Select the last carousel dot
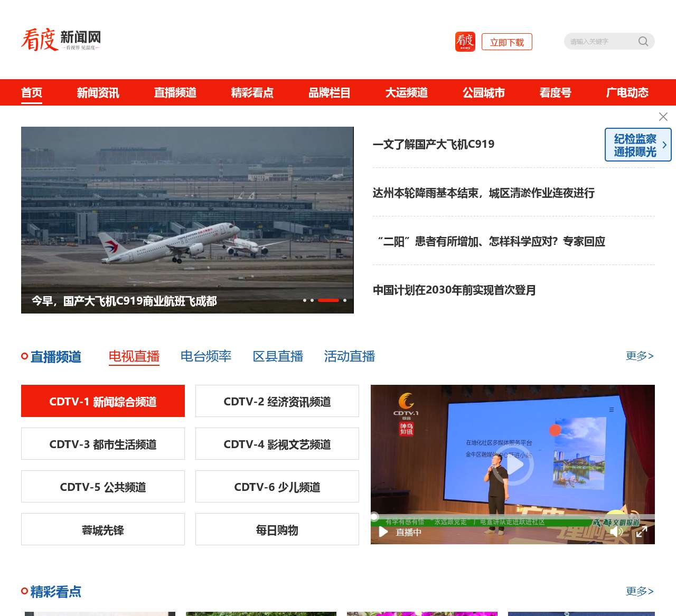This screenshot has height=616, width=676. coord(345,300)
